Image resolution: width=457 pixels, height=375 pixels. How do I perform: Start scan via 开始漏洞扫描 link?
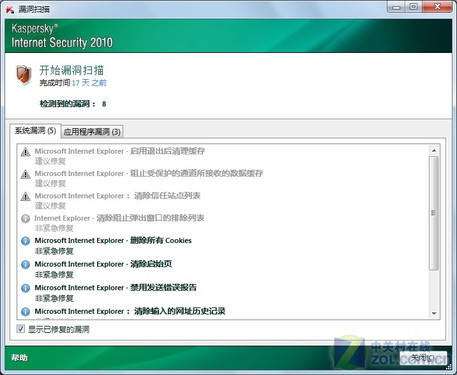coord(72,70)
